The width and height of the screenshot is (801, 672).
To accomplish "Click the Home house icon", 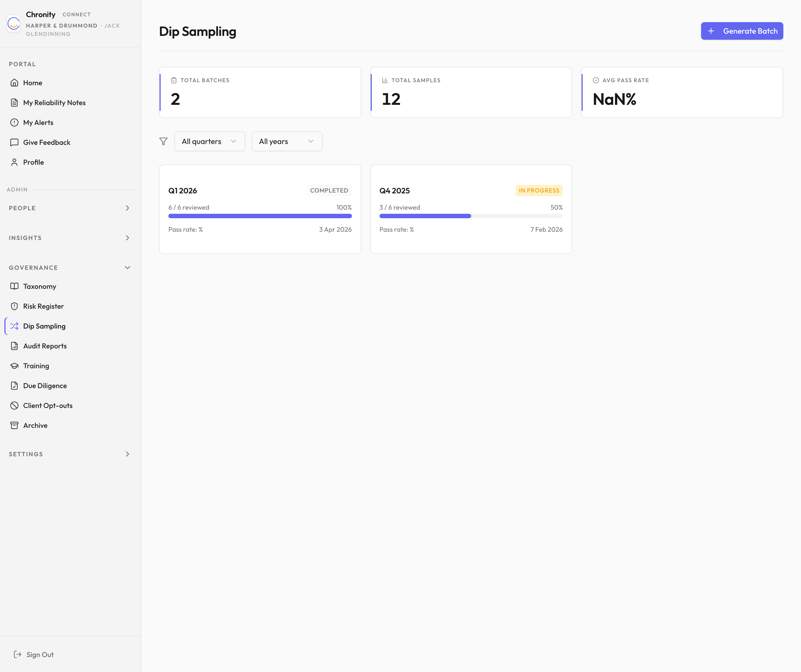I will point(15,83).
